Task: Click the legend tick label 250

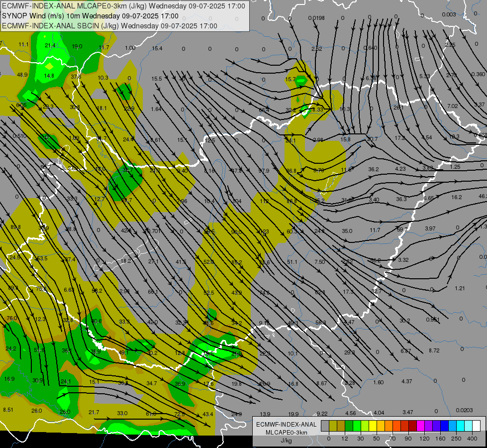Action: click(x=456, y=439)
